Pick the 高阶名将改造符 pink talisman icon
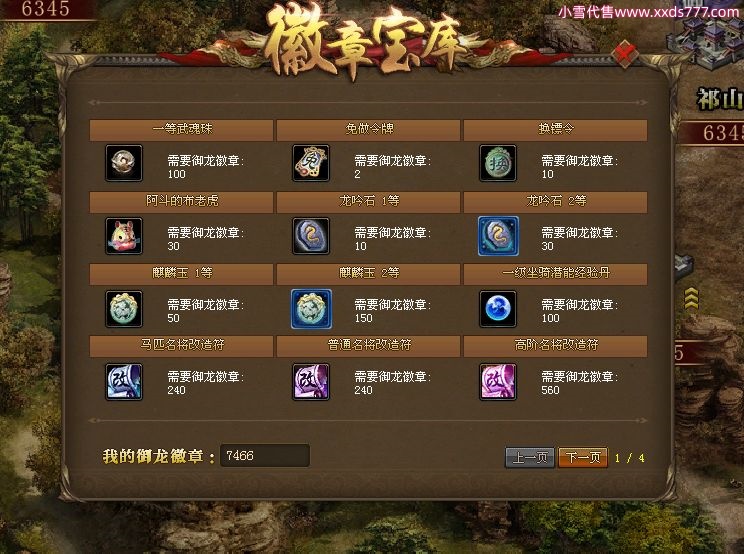 498,382
